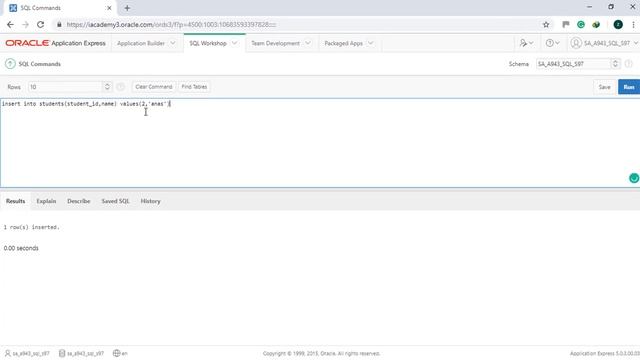640x360 pixels.
Task: Click the icon next to Schema selector
Action: point(629,64)
